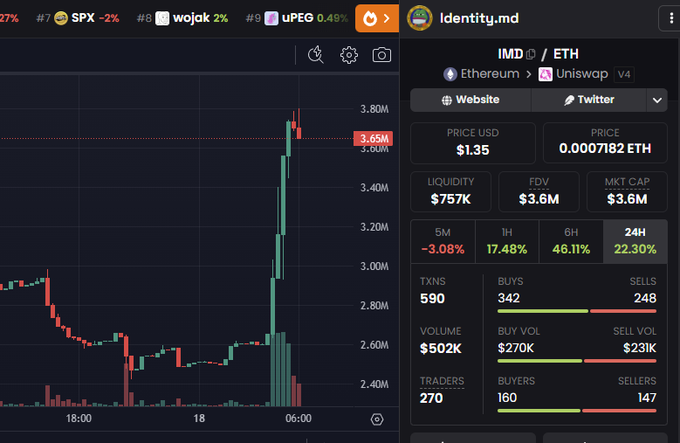The height and width of the screenshot is (443, 680).
Task: Click the TXNS value 590
Action: [x=432, y=299]
